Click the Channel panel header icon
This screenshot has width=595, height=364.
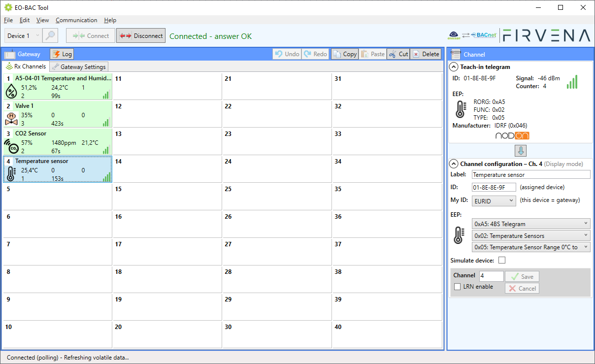pos(456,54)
